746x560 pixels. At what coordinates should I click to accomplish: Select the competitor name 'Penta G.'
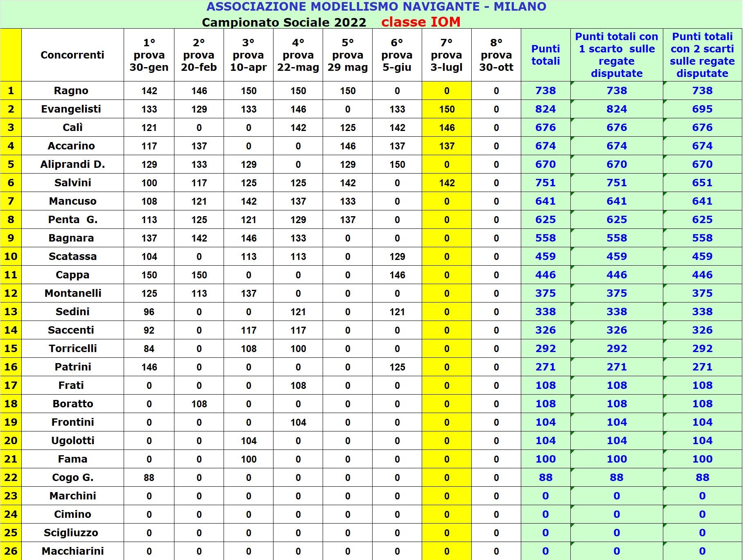click(73, 220)
